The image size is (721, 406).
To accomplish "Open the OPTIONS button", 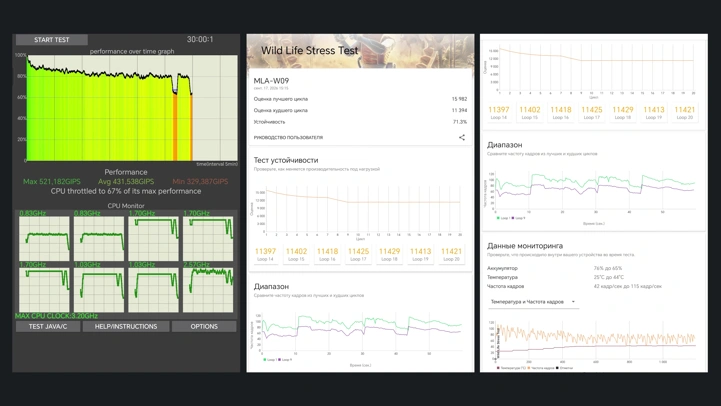I will click(x=204, y=326).
